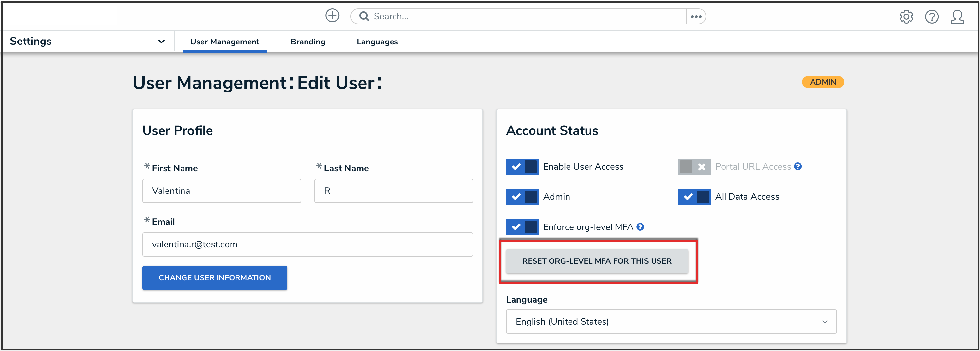980x351 pixels.
Task: Click help icon beside Portal URL Access
Action: [x=798, y=167]
